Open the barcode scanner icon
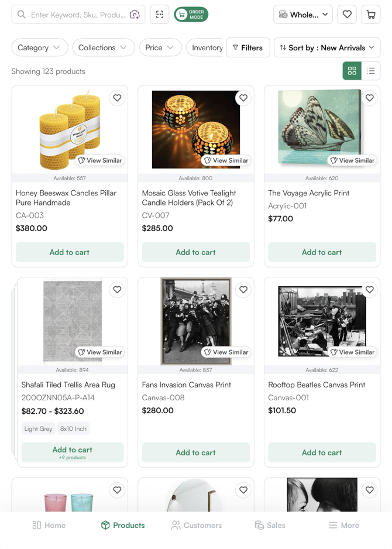The height and width of the screenshot is (549, 392). click(x=160, y=15)
